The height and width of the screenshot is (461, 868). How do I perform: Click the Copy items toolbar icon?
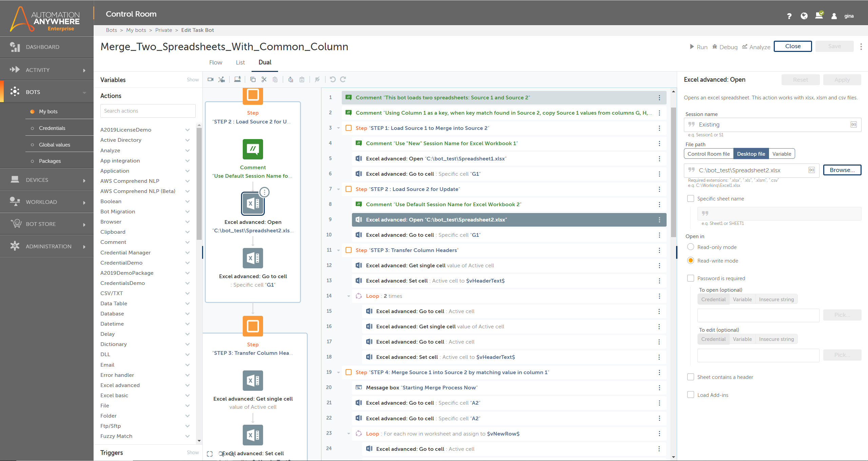pyautogui.click(x=253, y=79)
